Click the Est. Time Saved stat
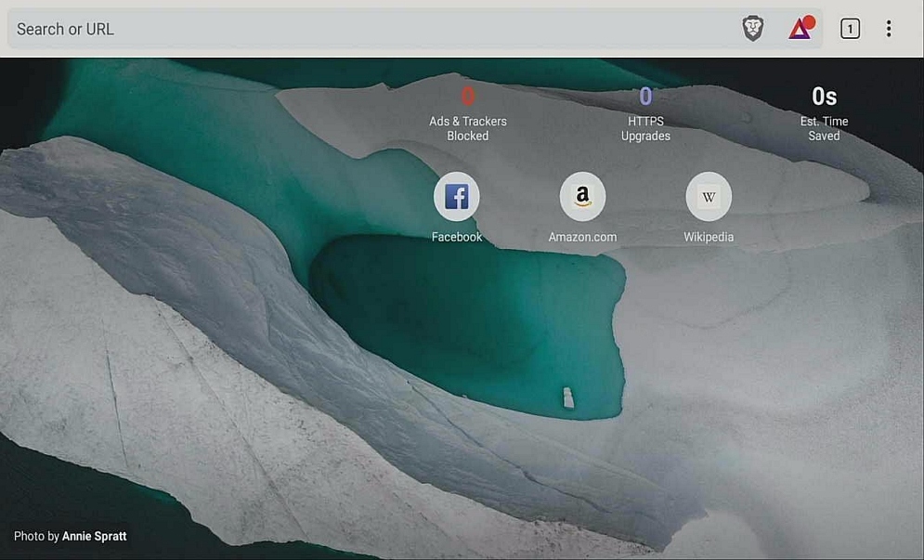The width and height of the screenshot is (924, 560). click(824, 114)
